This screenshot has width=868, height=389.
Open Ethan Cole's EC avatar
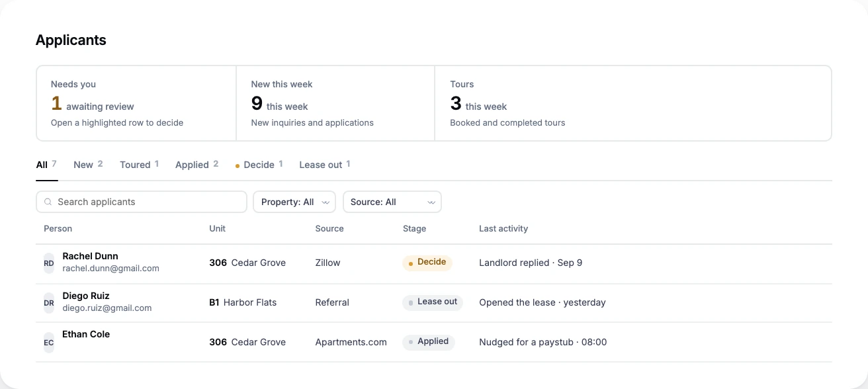49,342
